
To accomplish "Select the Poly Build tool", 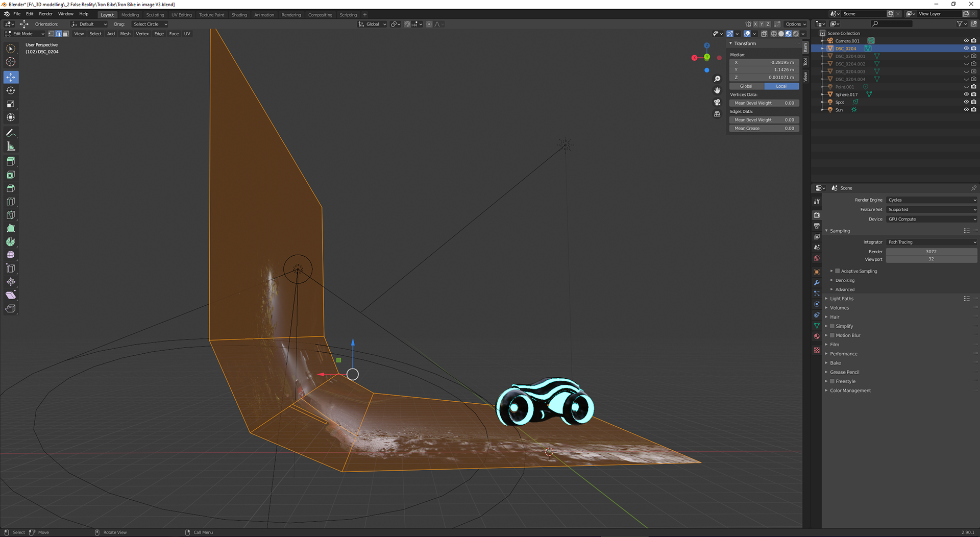I will pyautogui.click(x=11, y=228).
